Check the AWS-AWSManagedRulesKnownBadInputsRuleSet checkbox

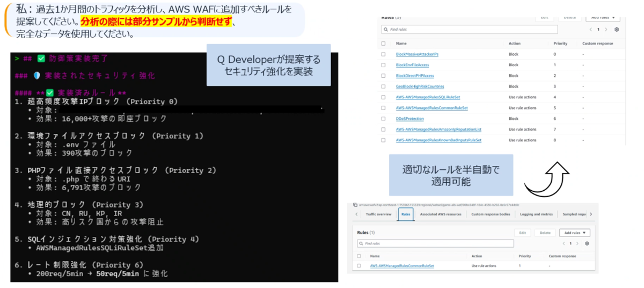click(383, 140)
